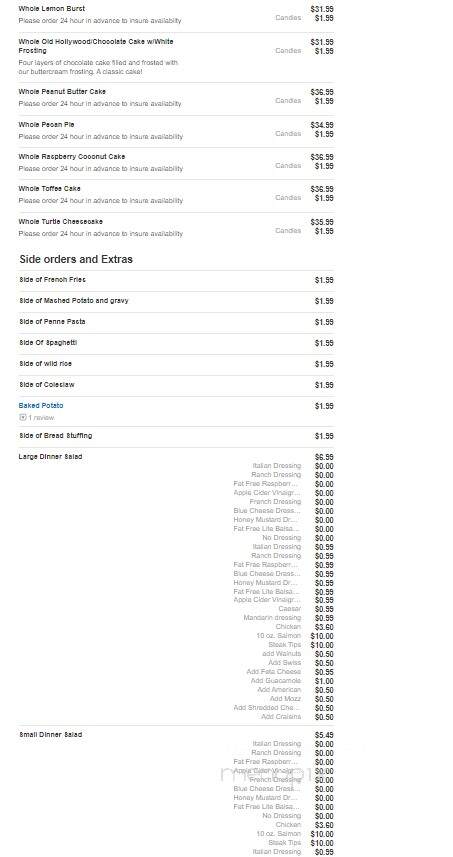Select the Whole Peanut Butter Cake item
The height and width of the screenshot is (857, 453).
[x=62, y=91]
